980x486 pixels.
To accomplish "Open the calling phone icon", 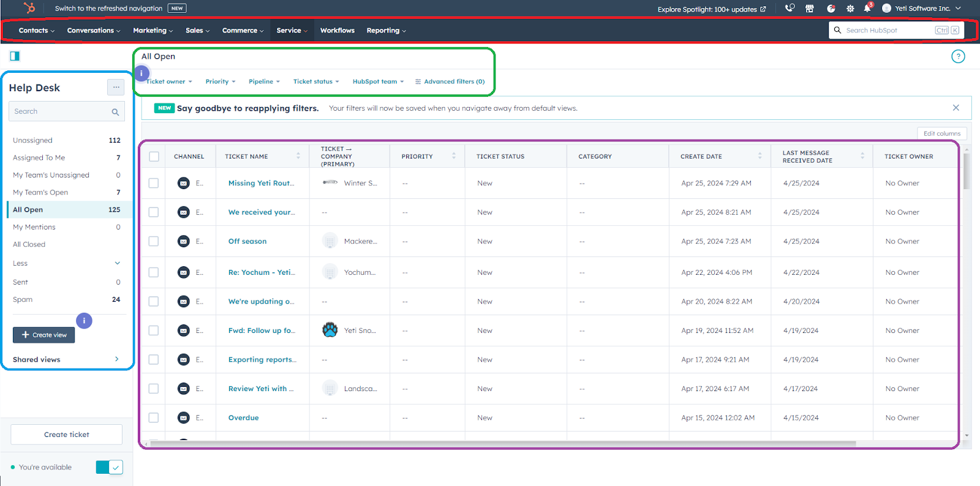I will (790, 9).
